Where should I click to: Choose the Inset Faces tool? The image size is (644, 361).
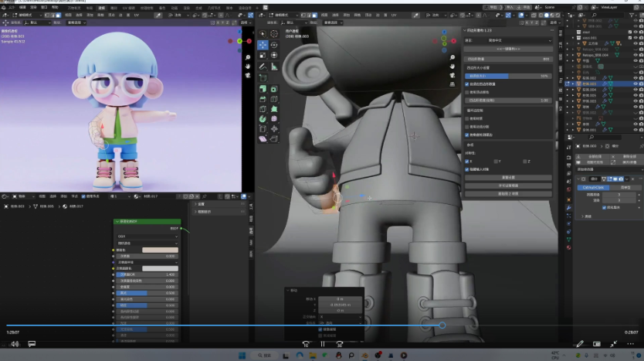274,89
